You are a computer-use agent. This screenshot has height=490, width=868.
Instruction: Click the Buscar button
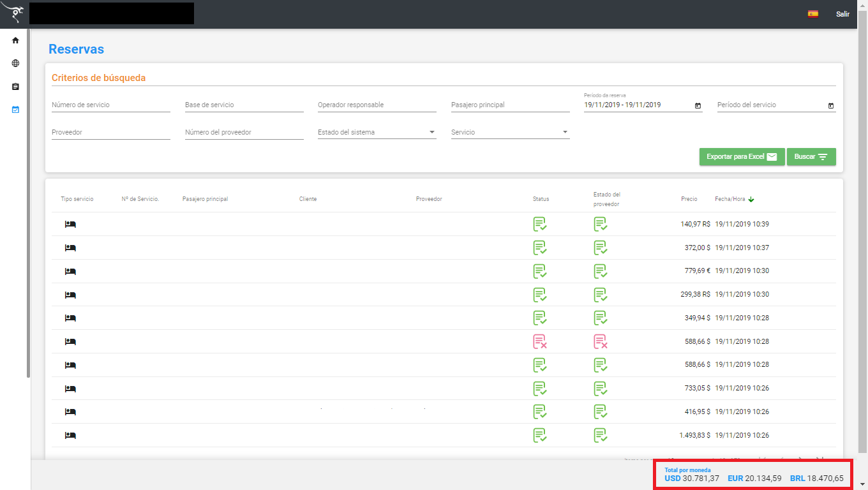[811, 157]
